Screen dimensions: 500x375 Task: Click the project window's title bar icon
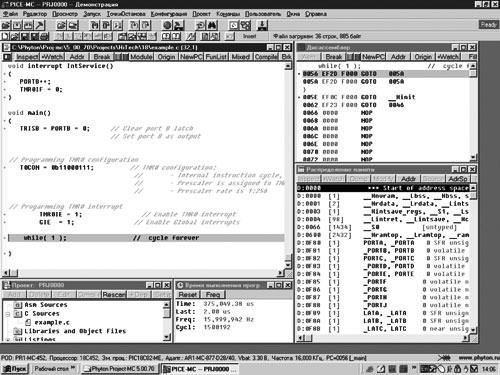coord(6,285)
